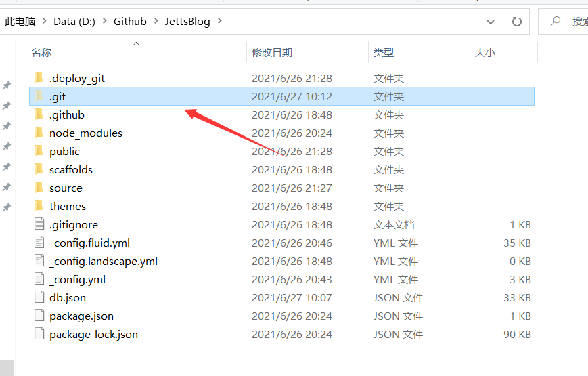Open address bar history dropdown arrow

click(x=491, y=22)
